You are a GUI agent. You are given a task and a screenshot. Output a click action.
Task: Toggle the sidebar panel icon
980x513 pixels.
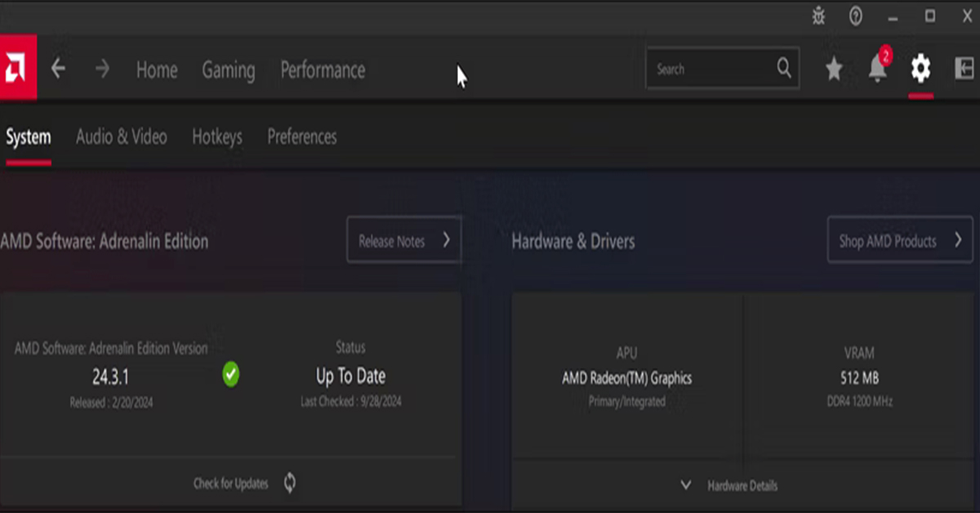point(964,69)
